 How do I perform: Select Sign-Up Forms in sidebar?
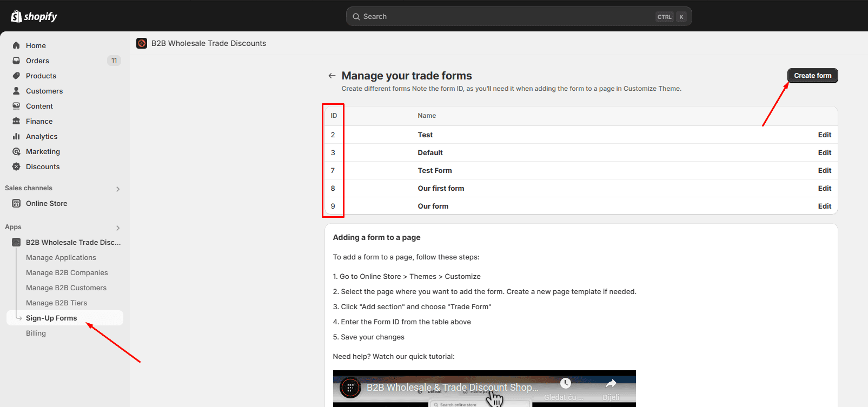point(65,318)
